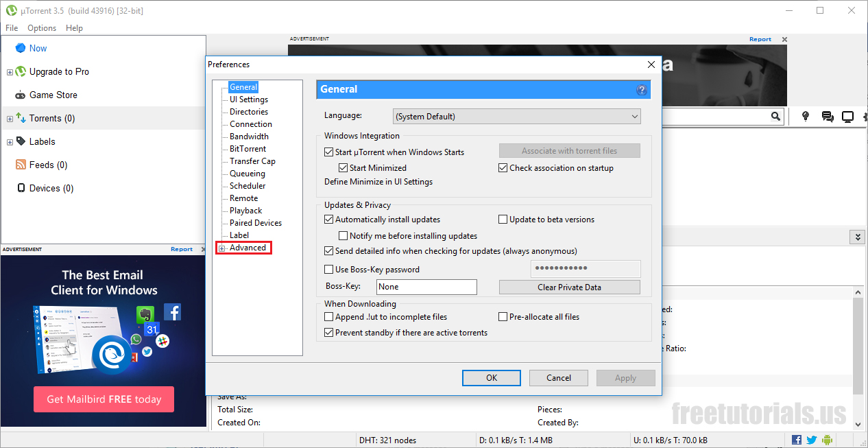The height and width of the screenshot is (448, 868).
Task: Select Bandwidth in the preferences tree
Action: click(x=249, y=137)
